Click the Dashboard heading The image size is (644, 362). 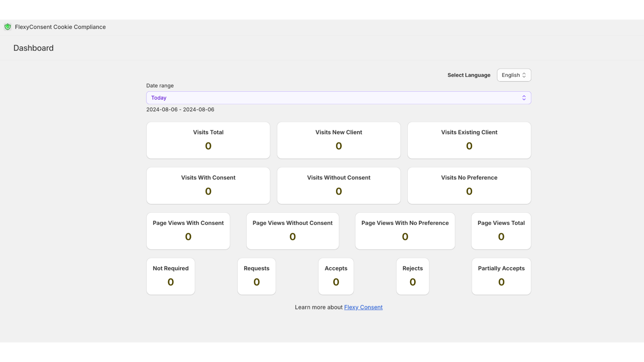coord(33,48)
